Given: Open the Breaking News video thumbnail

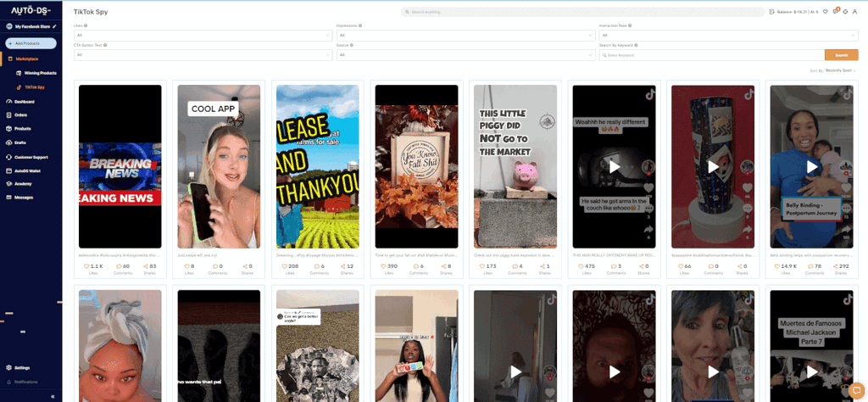Looking at the screenshot, I should point(120,166).
